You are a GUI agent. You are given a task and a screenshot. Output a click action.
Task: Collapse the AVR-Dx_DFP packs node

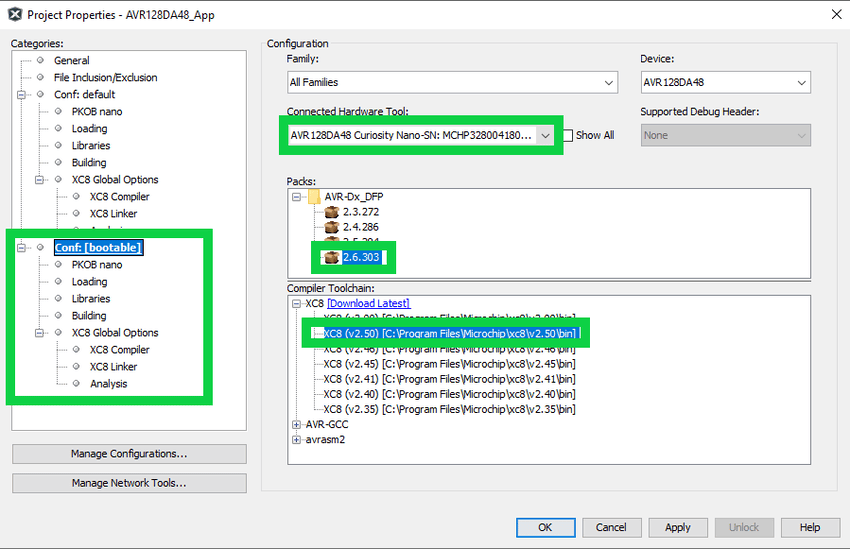(296, 197)
